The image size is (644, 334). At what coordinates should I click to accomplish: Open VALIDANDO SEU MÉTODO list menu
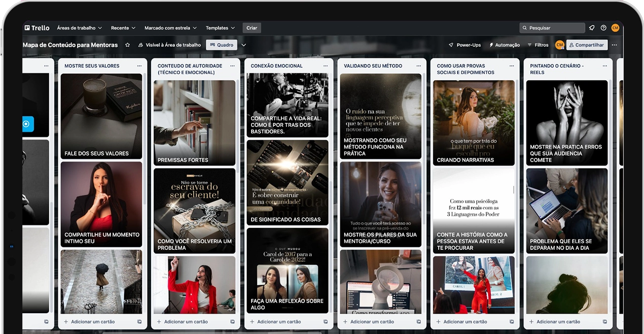click(x=419, y=66)
